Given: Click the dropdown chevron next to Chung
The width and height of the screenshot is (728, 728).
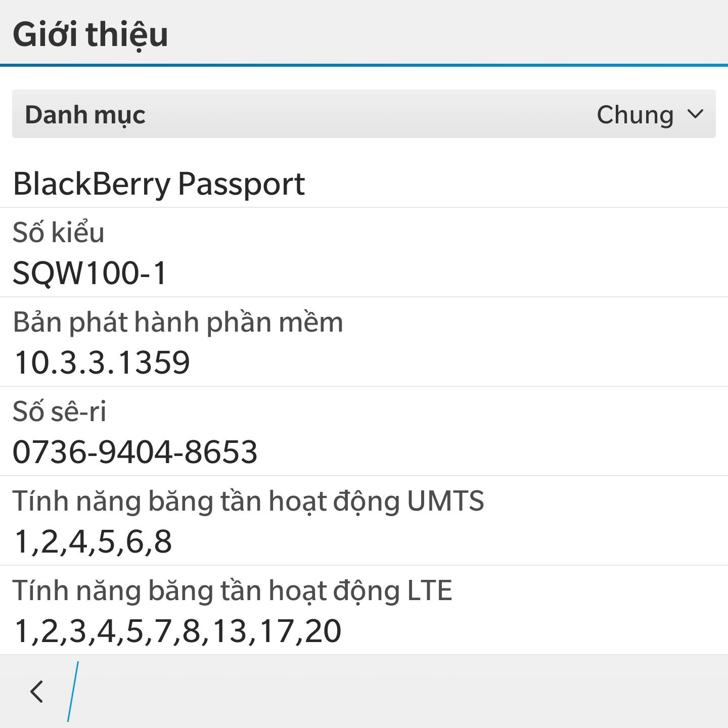Looking at the screenshot, I should (696, 114).
